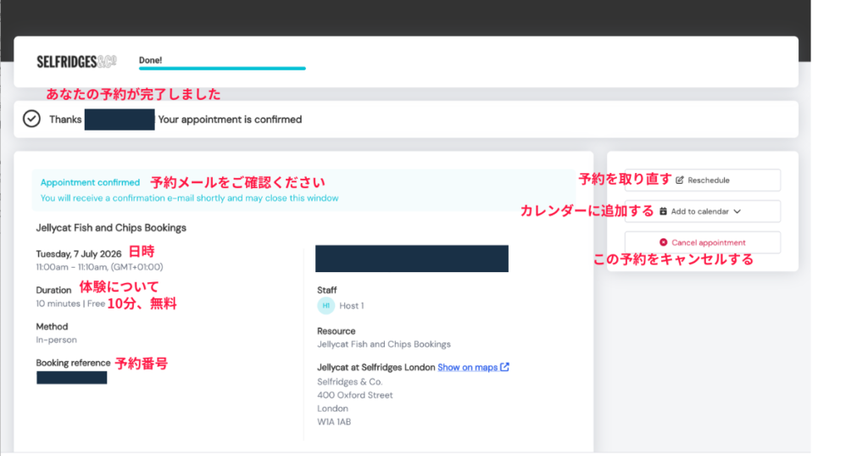Click the 'W1A 1AB' postcode

[334, 422]
